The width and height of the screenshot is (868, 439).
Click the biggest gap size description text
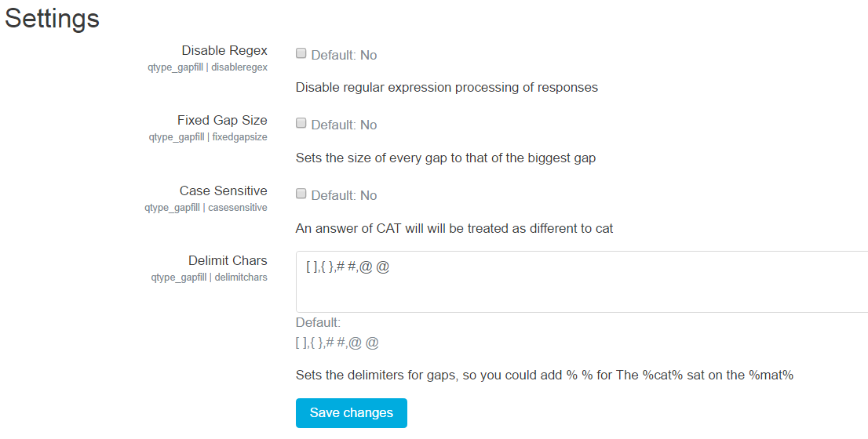click(445, 158)
